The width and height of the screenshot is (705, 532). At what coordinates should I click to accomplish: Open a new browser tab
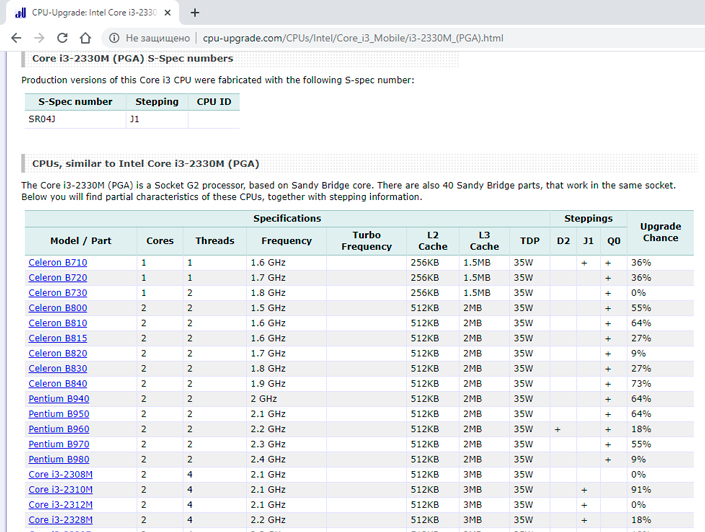click(x=195, y=13)
